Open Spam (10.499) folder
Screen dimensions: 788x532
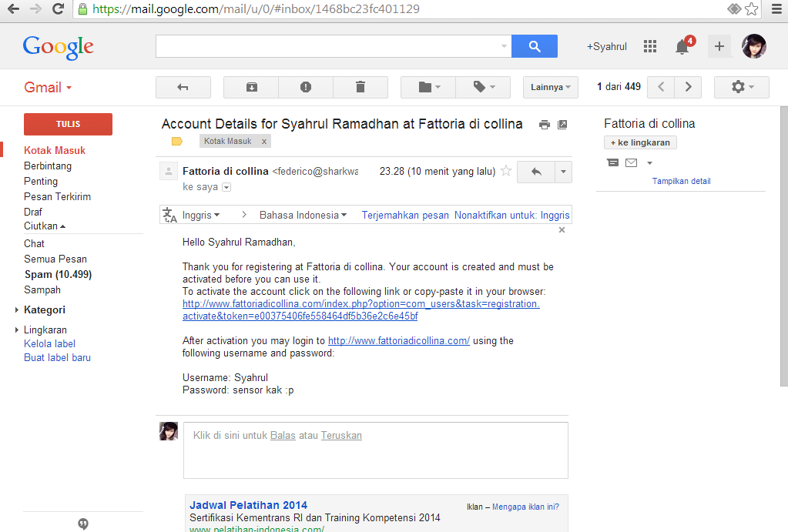58,275
